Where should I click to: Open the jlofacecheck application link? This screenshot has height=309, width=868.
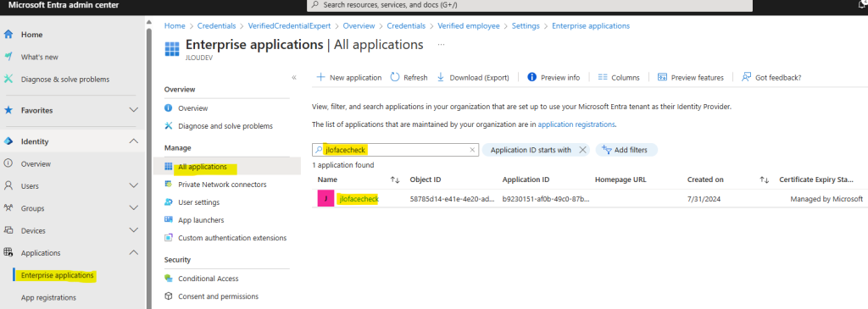(359, 199)
